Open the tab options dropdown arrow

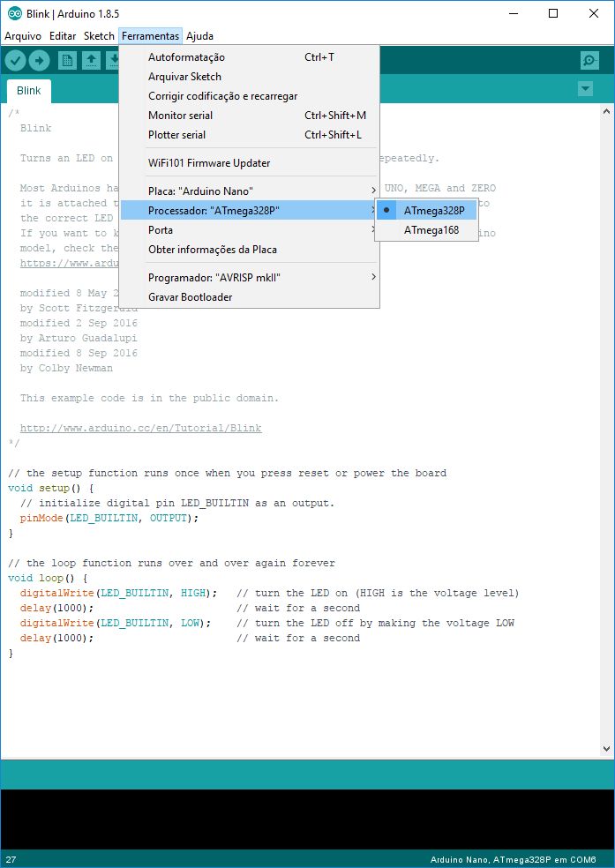point(585,88)
